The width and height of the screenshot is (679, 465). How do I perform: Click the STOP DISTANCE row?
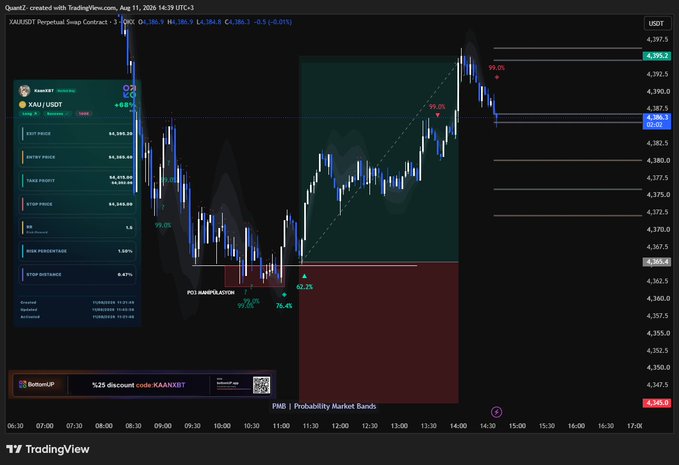77,274
